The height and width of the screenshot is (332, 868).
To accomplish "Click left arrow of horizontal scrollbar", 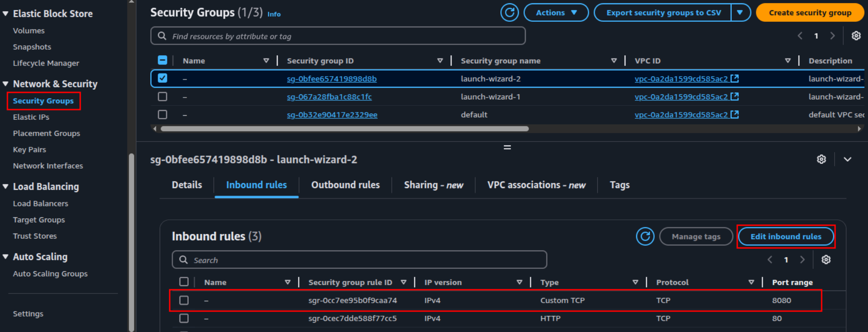I will (154, 129).
